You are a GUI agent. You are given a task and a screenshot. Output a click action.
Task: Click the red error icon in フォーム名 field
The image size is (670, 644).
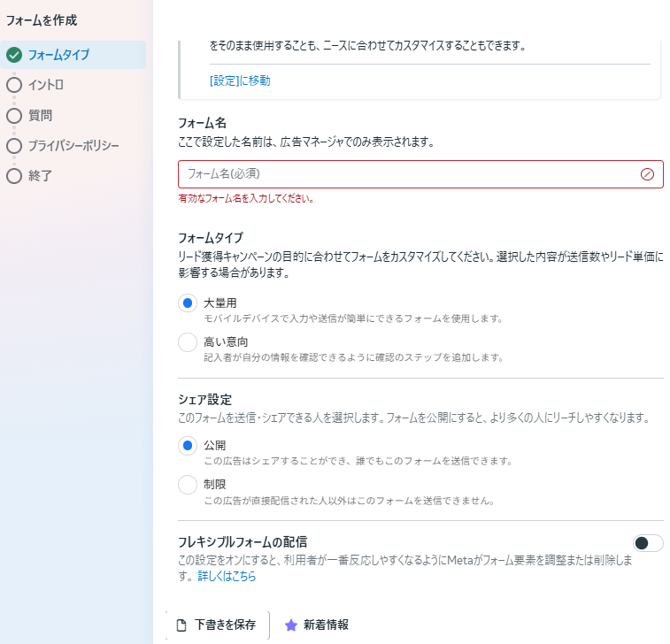point(647,174)
